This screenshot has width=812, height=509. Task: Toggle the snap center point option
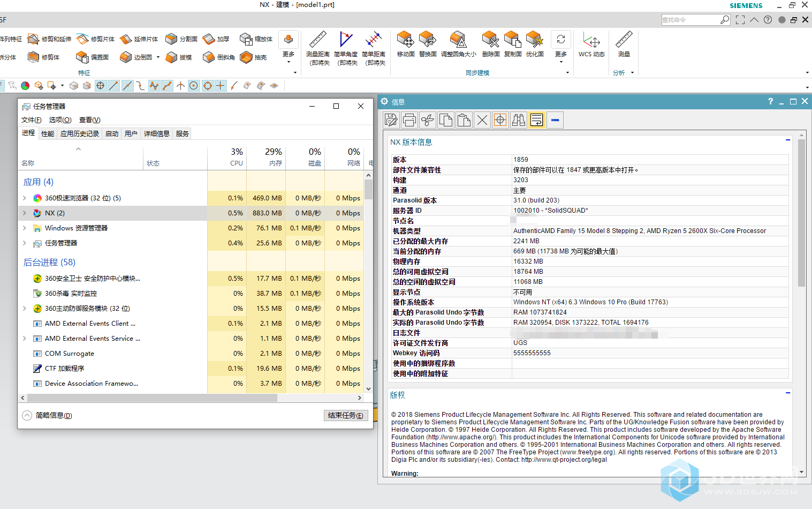pyautogui.click(x=100, y=86)
